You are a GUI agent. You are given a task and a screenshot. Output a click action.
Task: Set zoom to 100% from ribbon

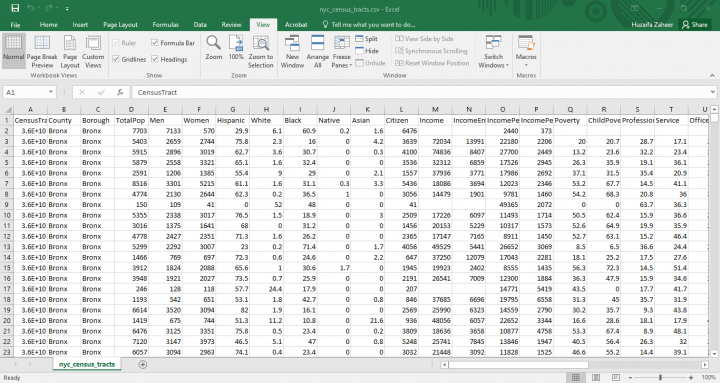pos(236,47)
